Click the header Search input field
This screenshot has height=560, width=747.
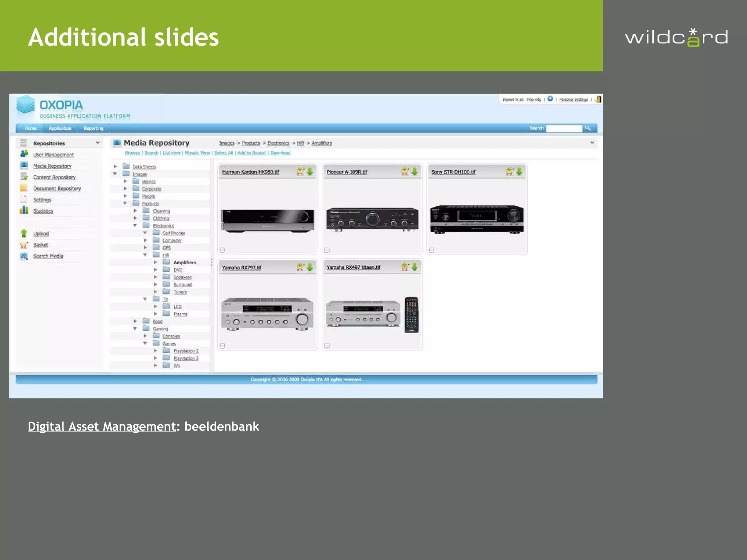pyautogui.click(x=564, y=128)
